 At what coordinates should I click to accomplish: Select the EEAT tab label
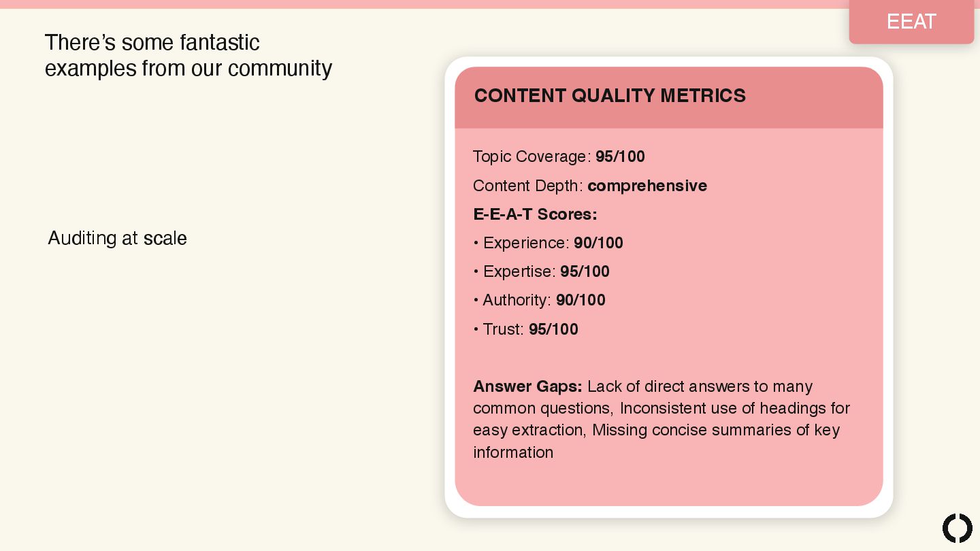(911, 22)
